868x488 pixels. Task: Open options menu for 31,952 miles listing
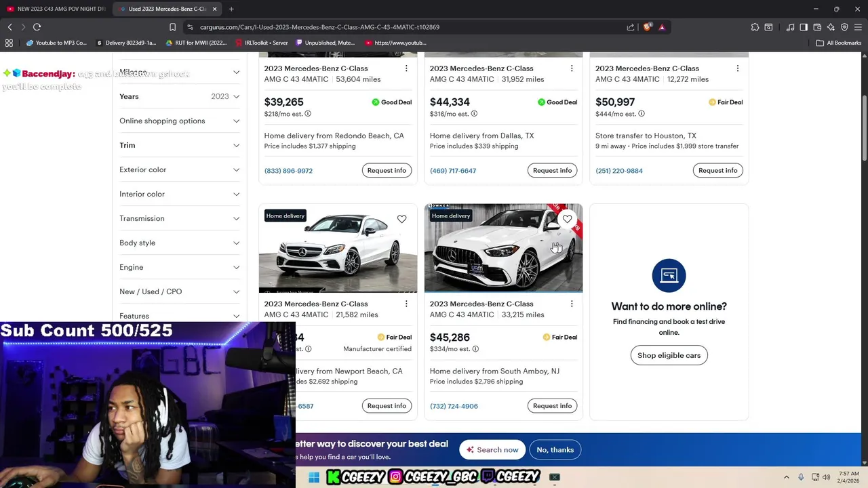coord(572,68)
